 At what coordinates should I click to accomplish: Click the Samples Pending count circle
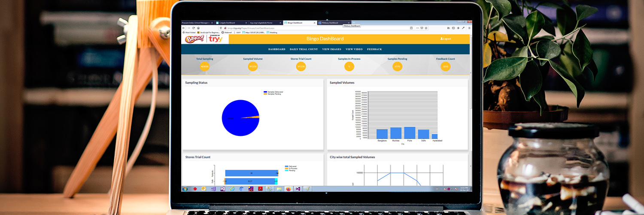coord(398,67)
